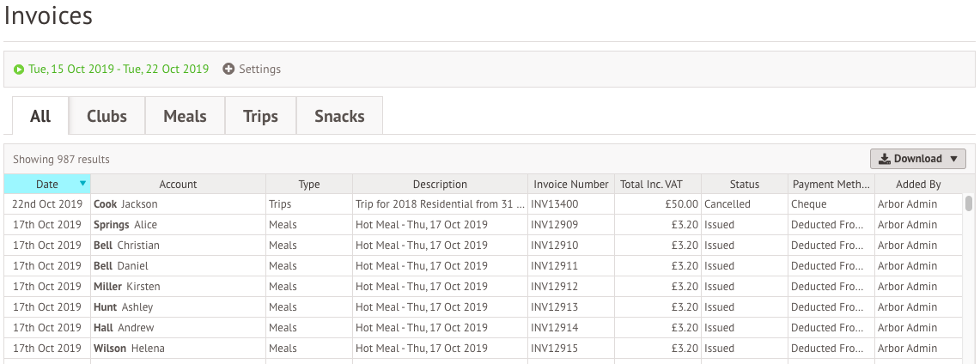Click the download tray icon
This screenshot has height=364, width=980.
tap(885, 159)
